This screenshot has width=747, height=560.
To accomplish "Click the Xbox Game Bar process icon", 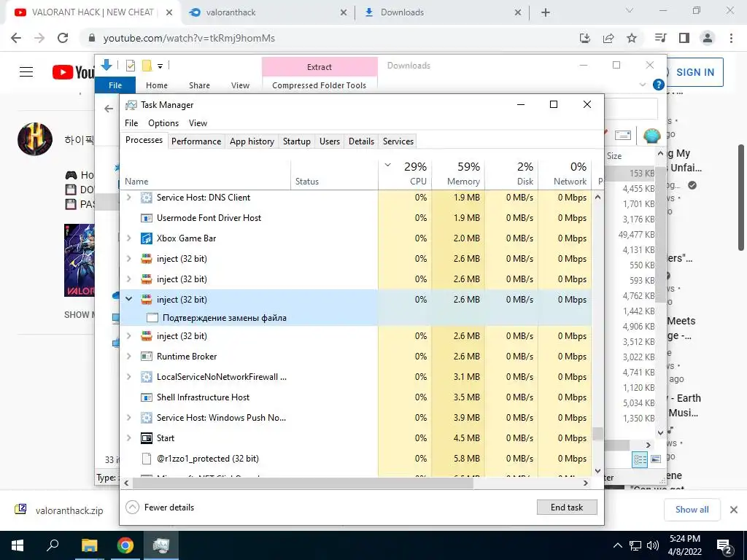I will click(146, 238).
